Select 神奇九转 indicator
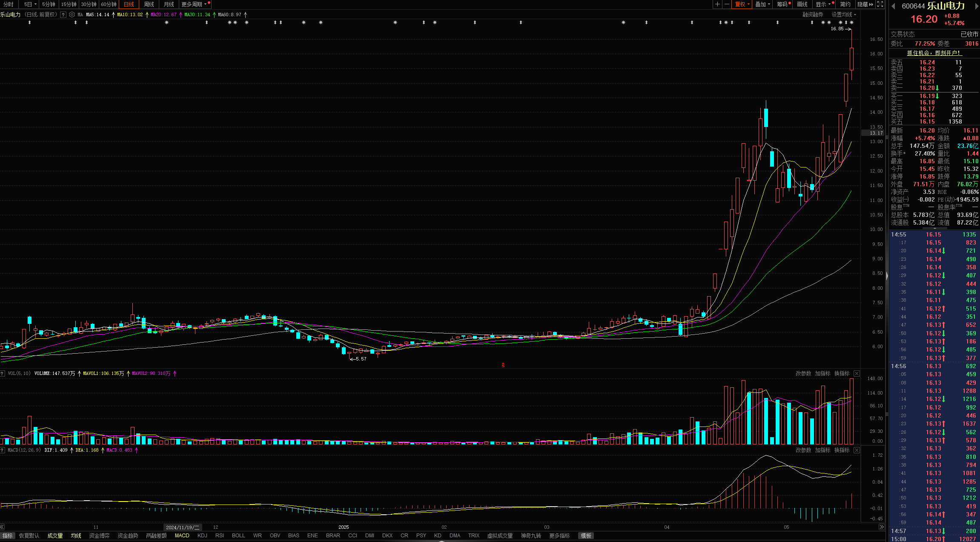Viewport: 980px width, 542px height. coord(531,536)
